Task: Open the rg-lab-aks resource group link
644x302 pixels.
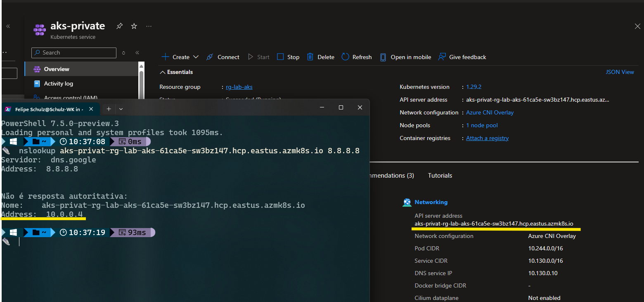Action: coord(239,87)
